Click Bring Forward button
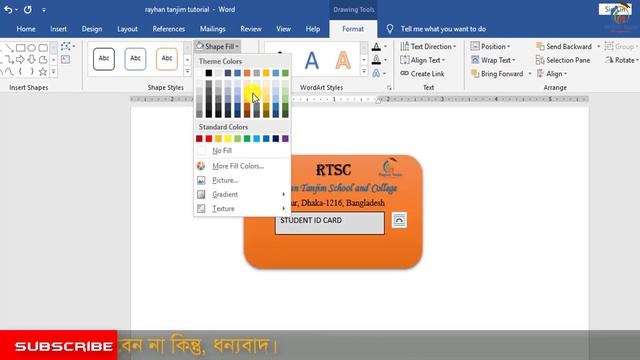 click(x=497, y=74)
